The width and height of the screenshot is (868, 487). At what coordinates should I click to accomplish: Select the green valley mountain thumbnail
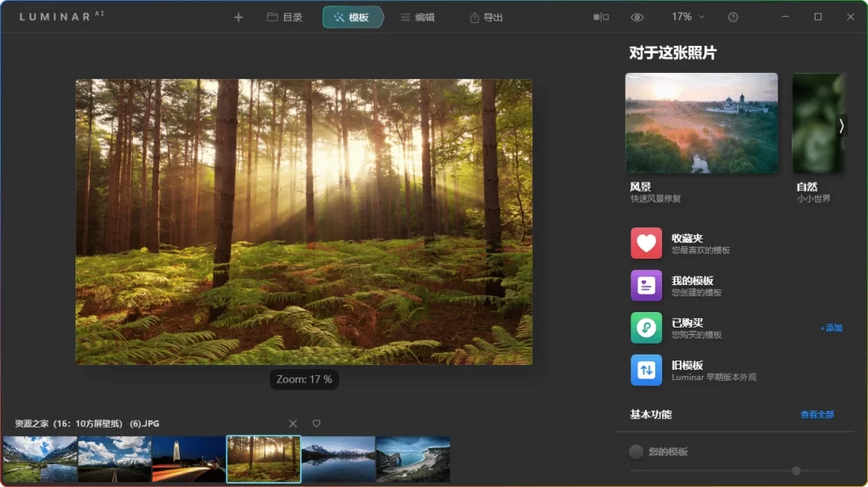(x=40, y=459)
